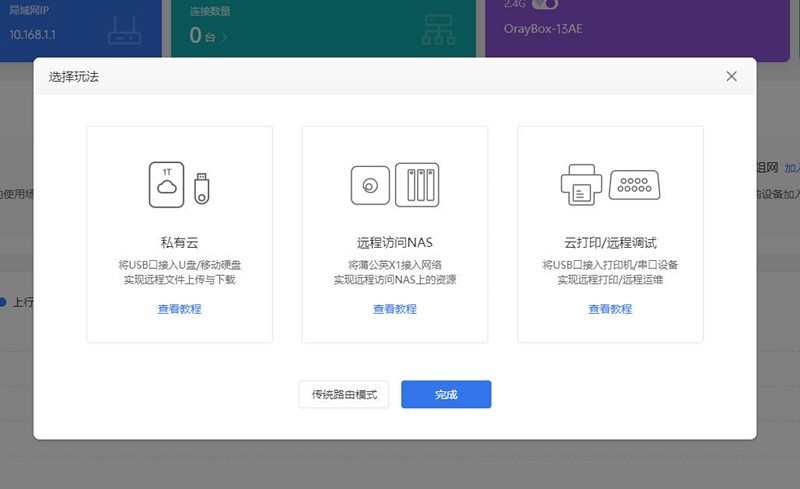This screenshot has width=800, height=489.
Task: Click the OrayBox-13AE Wi-Fi name
Action: pyautogui.click(x=543, y=29)
